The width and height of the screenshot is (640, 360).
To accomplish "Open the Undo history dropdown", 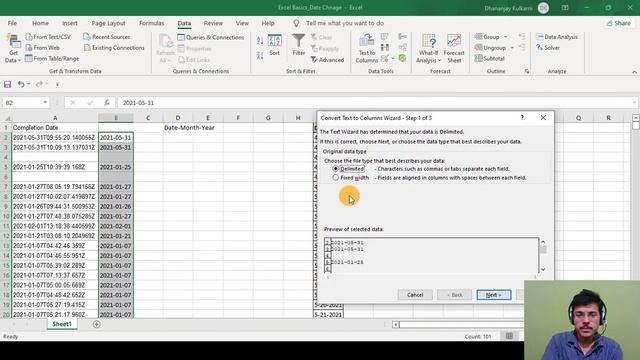I will (x=29, y=84).
